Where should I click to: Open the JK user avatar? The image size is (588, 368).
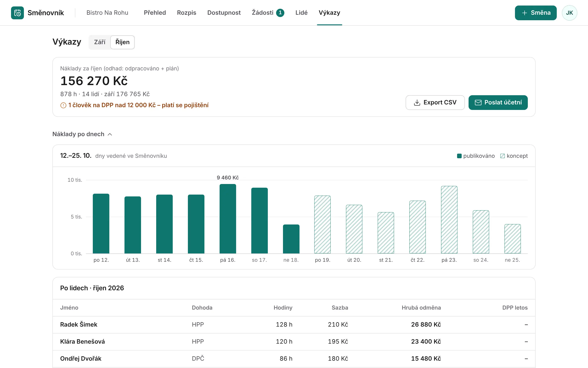(569, 13)
